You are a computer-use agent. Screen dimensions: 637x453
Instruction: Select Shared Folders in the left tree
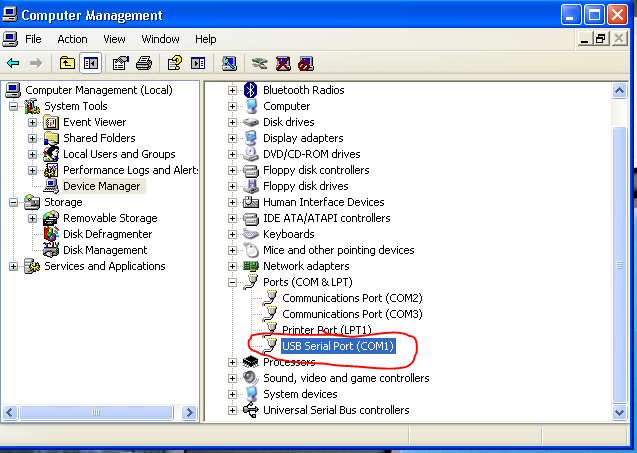(x=99, y=138)
